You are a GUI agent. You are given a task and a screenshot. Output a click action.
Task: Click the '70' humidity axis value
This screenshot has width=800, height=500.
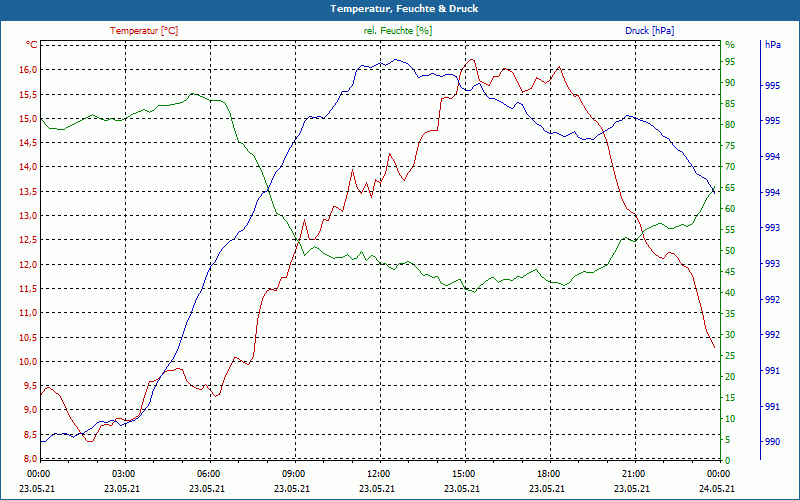(x=730, y=167)
